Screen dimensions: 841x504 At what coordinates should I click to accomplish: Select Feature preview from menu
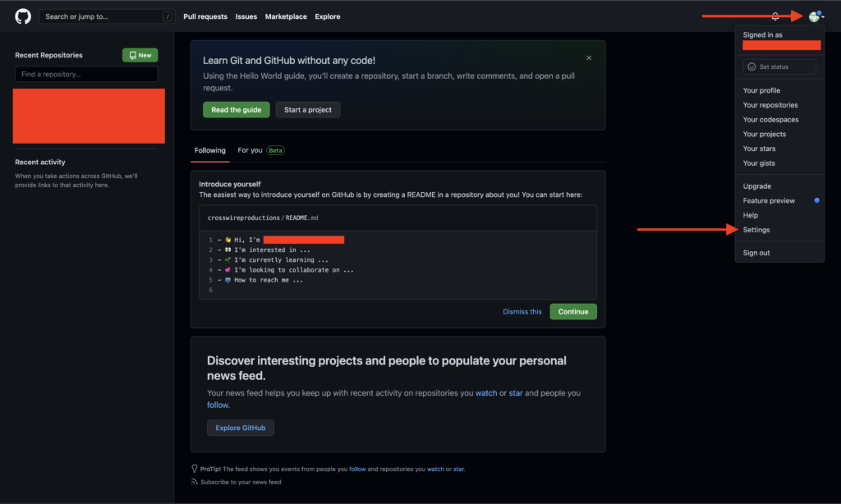coord(769,200)
